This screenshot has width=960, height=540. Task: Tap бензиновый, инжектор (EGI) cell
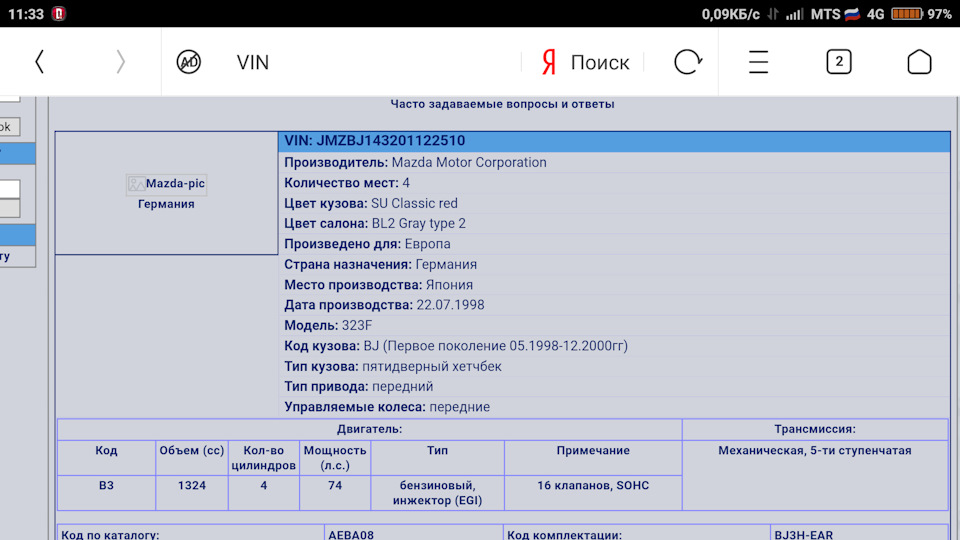click(x=437, y=492)
